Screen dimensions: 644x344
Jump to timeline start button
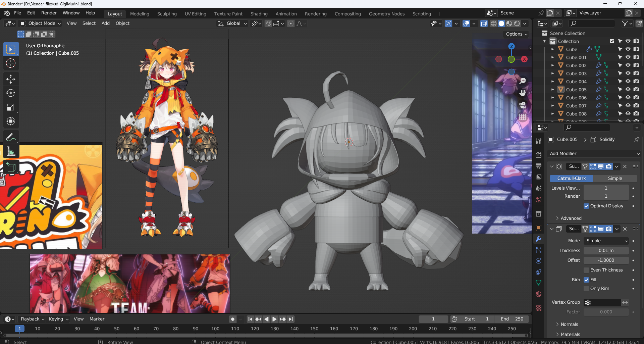(250, 319)
